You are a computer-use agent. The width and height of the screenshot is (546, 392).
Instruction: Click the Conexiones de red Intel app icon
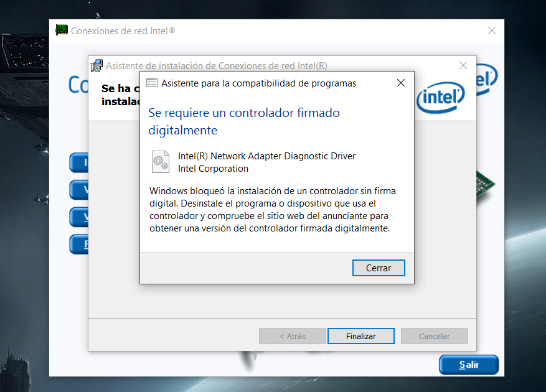tap(62, 30)
